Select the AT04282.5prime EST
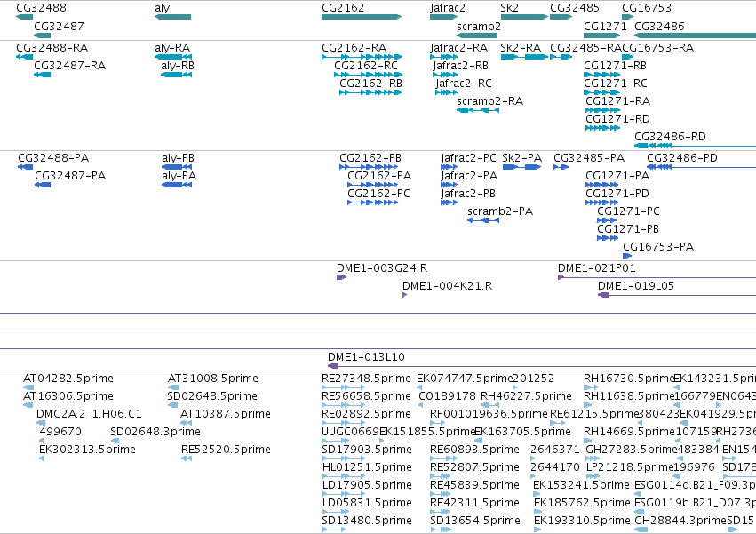Viewport: 756px width, 534px height. click(28, 387)
